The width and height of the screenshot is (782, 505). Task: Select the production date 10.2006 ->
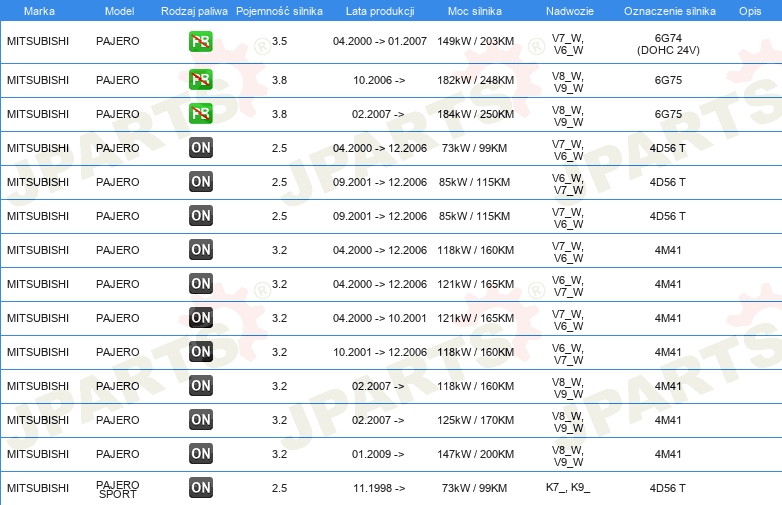(379, 80)
